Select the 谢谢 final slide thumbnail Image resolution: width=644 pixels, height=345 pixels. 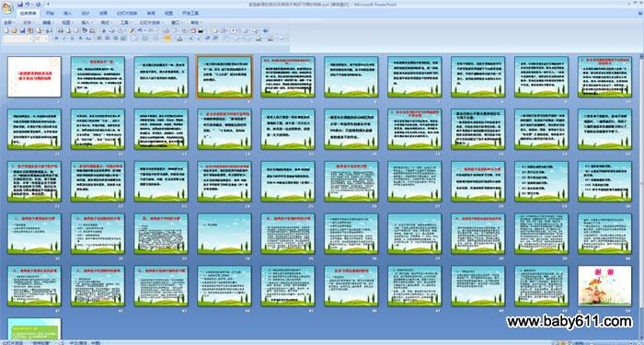[x=604, y=285]
